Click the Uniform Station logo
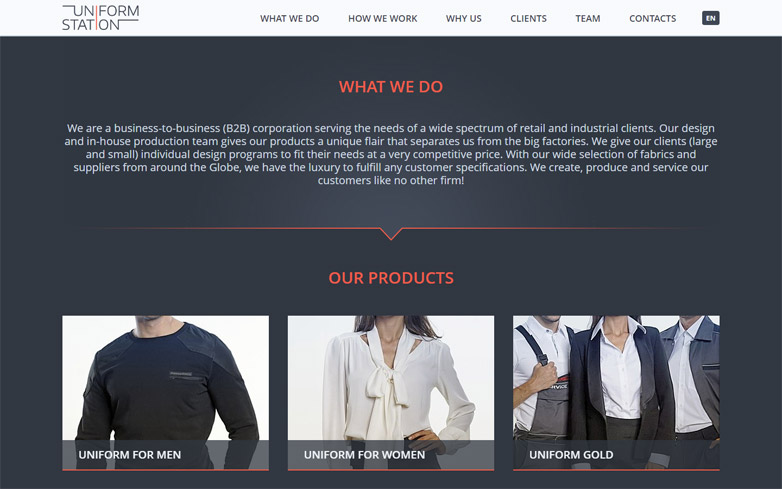This screenshot has width=782, height=489. [100, 18]
